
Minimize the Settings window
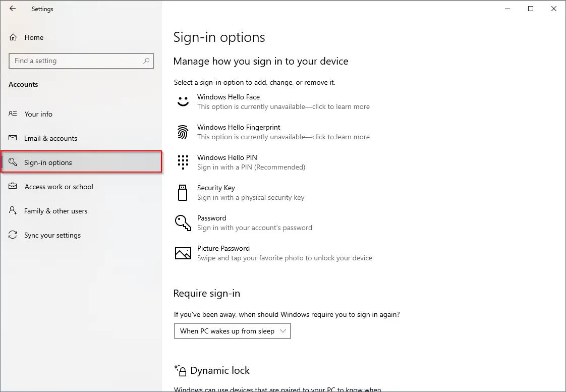pos(507,9)
